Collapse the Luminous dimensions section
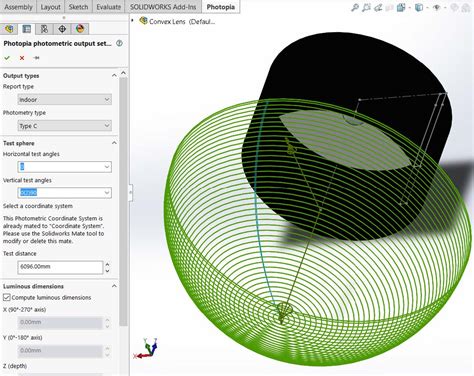This screenshot has height=376, width=474. pyautogui.click(x=114, y=286)
